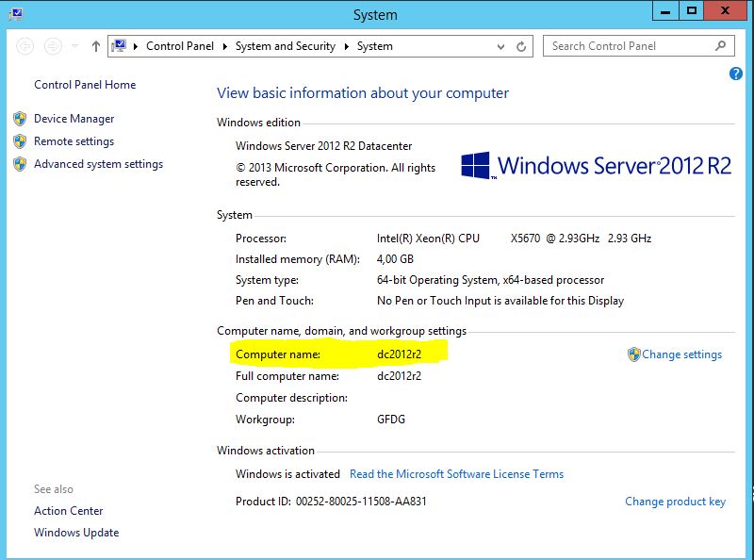The width and height of the screenshot is (754, 560).
Task: Click the Full computer name value
Action: click(399, 376)
